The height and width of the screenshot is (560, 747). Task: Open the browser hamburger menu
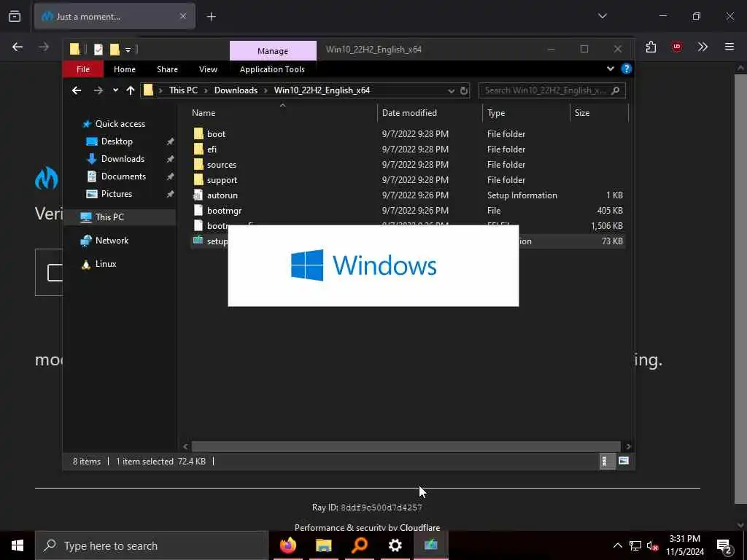pos(729,47)
